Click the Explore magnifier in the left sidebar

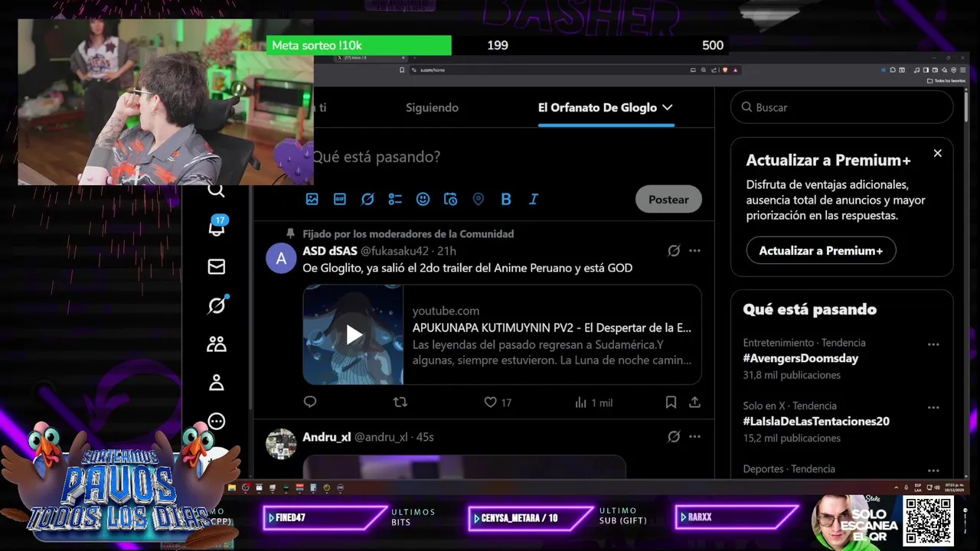click(x=217, y=191)
